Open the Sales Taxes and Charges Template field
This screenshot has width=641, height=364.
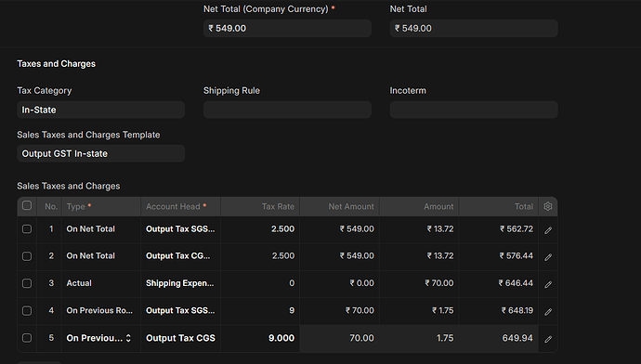point(101,153)
